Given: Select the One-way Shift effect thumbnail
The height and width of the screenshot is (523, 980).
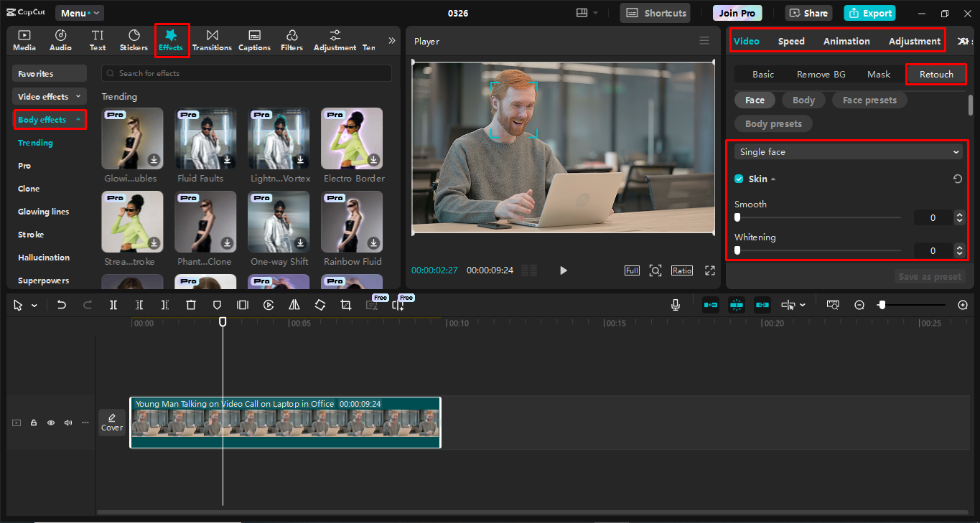Looking at the screenshot, I should click(x=279, y=222).
